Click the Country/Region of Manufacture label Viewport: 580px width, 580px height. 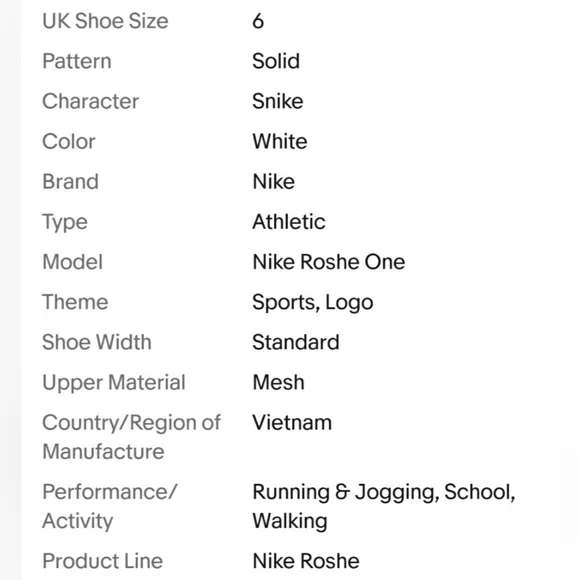(x=132, y=437)
